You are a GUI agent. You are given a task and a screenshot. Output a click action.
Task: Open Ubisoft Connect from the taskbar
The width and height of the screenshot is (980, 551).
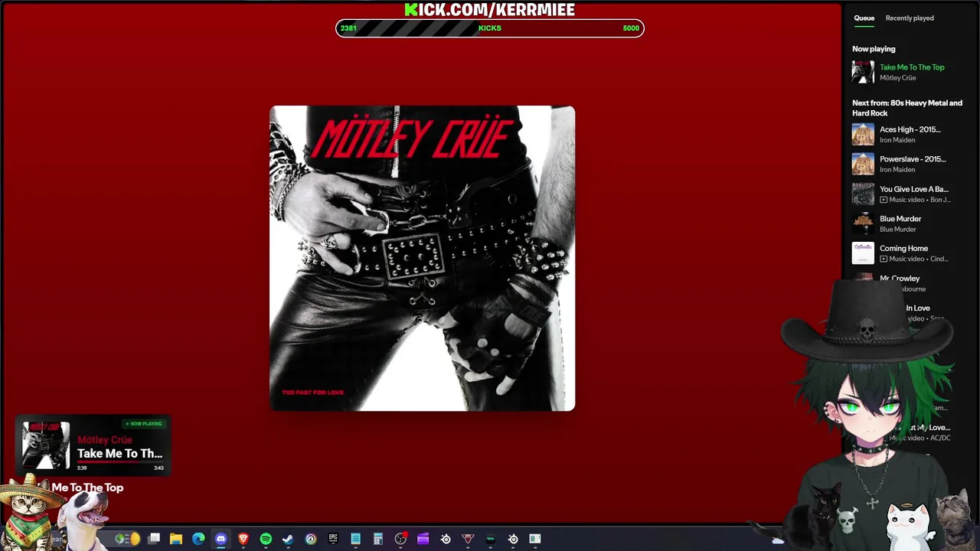311,539
